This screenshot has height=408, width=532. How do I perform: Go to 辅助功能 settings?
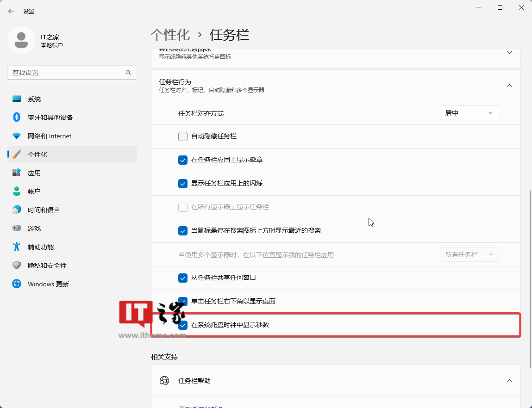tap(72, 247)
